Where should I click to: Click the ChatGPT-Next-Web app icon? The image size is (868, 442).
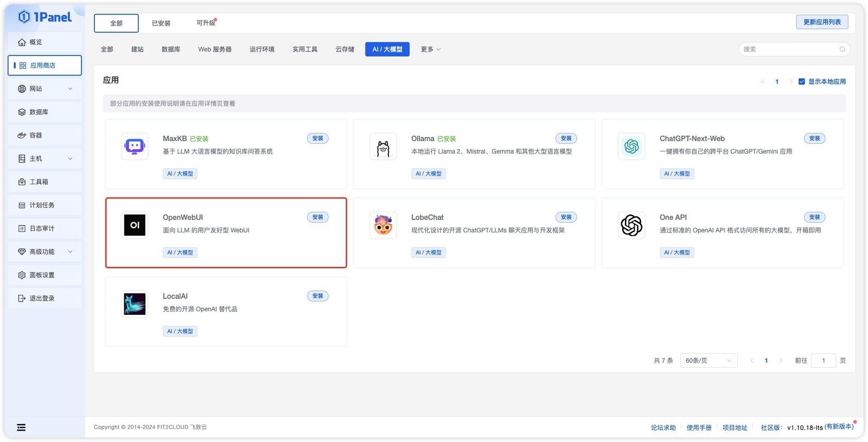click(631, 147)
